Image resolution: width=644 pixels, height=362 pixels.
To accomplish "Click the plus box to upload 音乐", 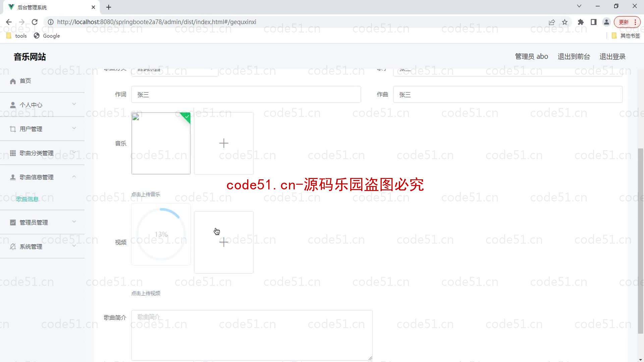I will tap(224, 143).
